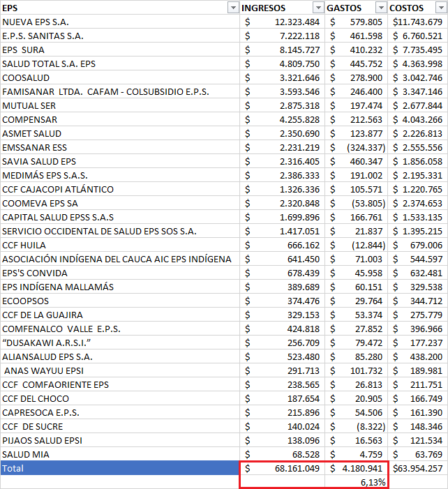This screenshot has width=448, height=489.
Task: Select costos value 3.347.146
Action: click(x=417, y=91)
